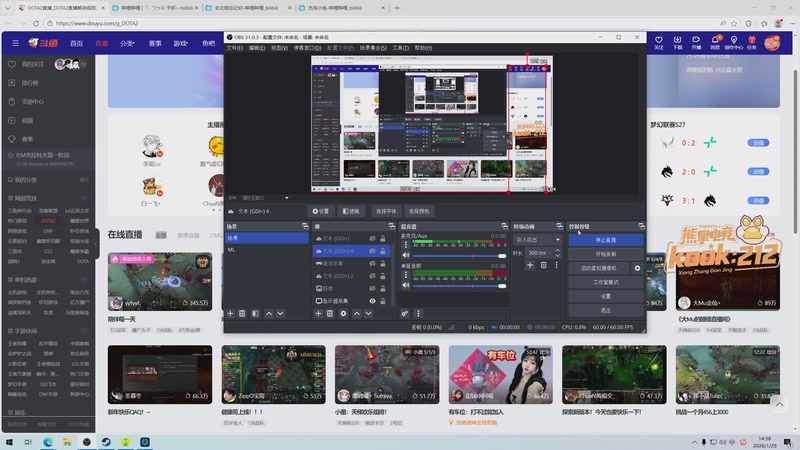Open OBS 场景集合 menu

point(373,48)
